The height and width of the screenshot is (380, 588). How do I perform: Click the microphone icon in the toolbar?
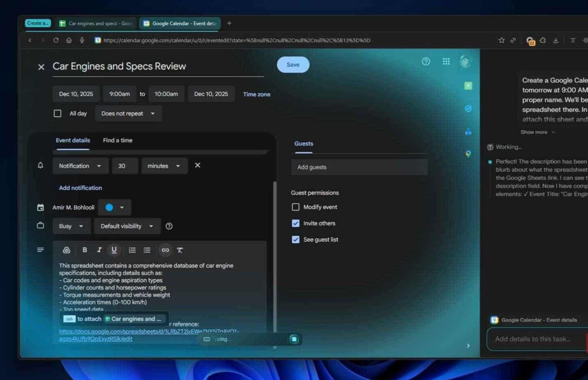click(82, 40)
